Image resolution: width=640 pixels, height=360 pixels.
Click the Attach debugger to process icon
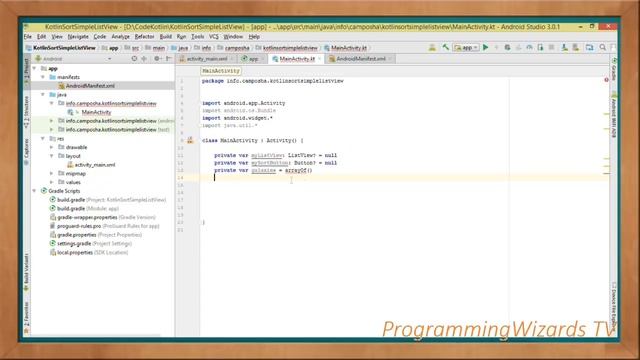540,48
